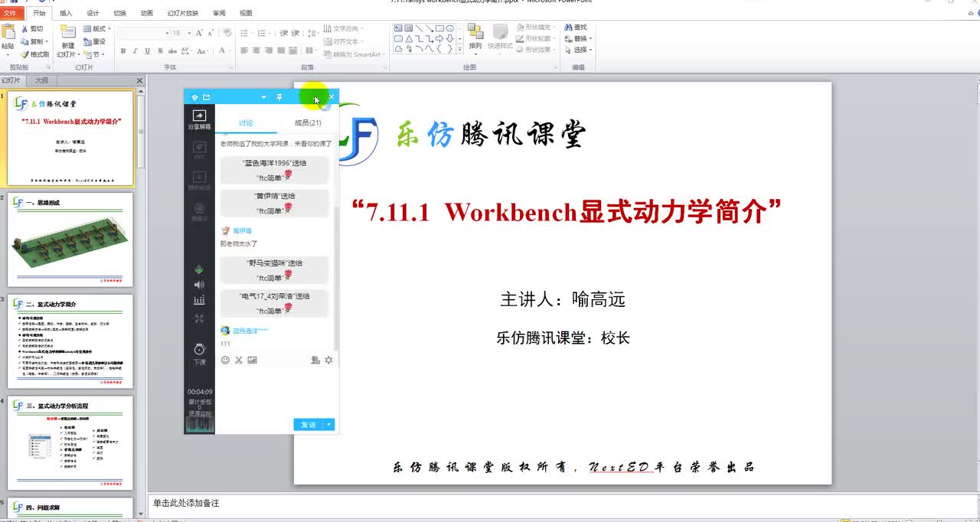The height and width of the screenshot is (522, 980).
Task: Toggle align text right
Action: click(x=269, y=51)
